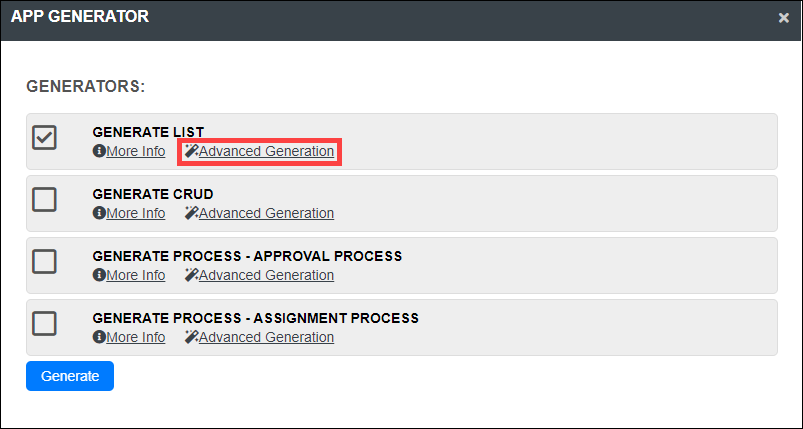Enable the Generate CRUD checkbox
The width and height of the screenshot is (803, 429).
(x=44, y=200)
